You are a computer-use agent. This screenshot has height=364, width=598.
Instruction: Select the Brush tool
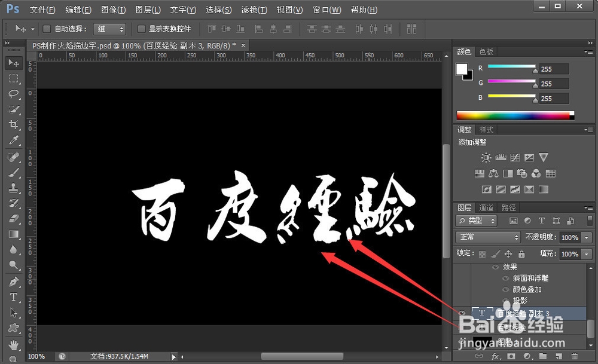point(14,172)
